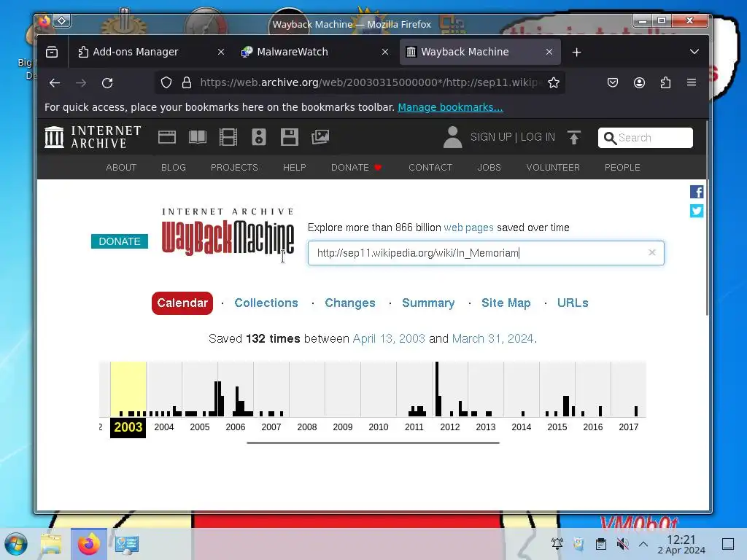Open the Audio speaker icon
The image size is (747, 560).
point(259,137)
